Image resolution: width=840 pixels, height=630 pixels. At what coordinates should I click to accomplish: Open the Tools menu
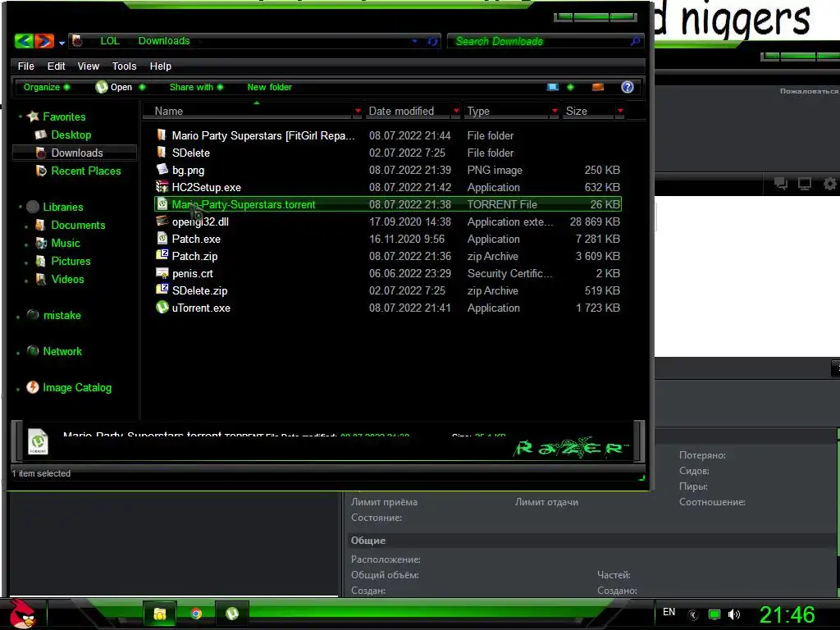pyautogui.click(x=125, y=66)
